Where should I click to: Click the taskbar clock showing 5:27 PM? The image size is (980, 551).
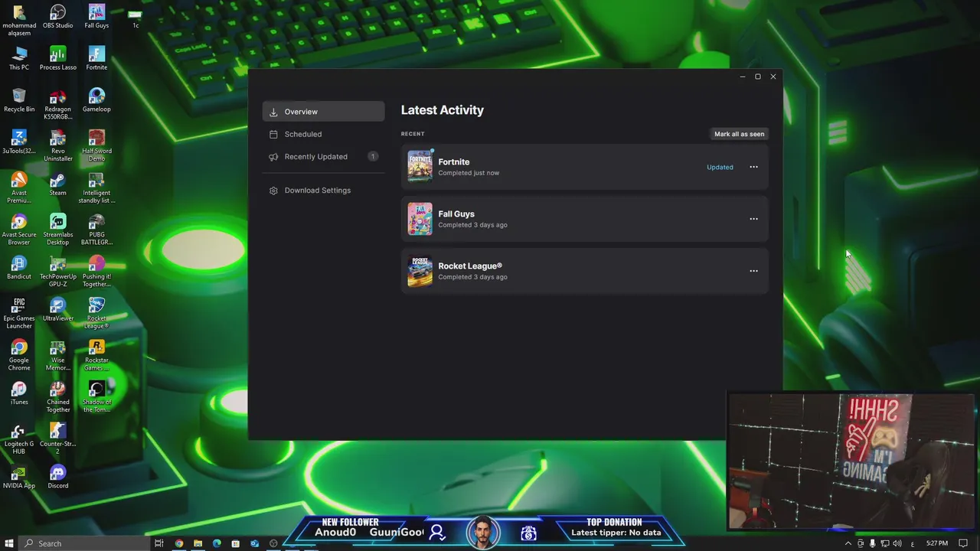[x=937, y=543]
